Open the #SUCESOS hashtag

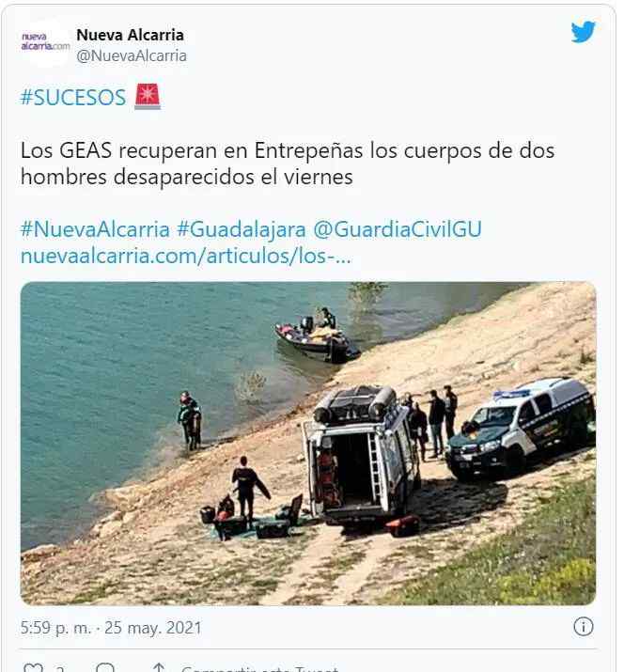(73, 98)
